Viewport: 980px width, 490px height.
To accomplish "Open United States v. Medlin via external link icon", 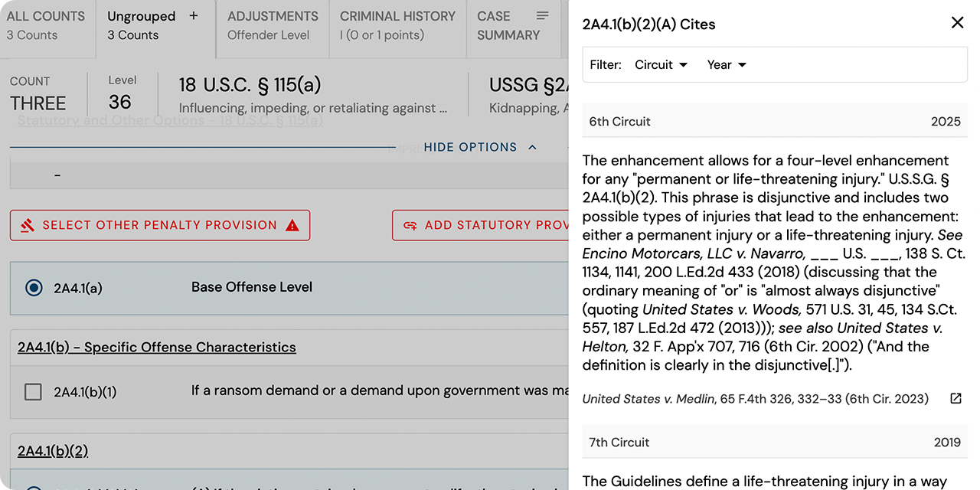I will click(x=955, y=398).
